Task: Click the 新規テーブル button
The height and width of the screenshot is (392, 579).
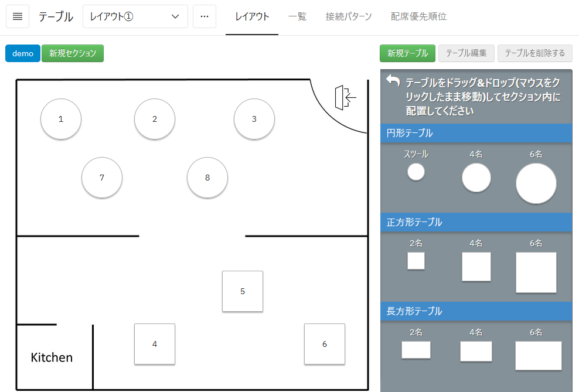Action: (407, 53)
